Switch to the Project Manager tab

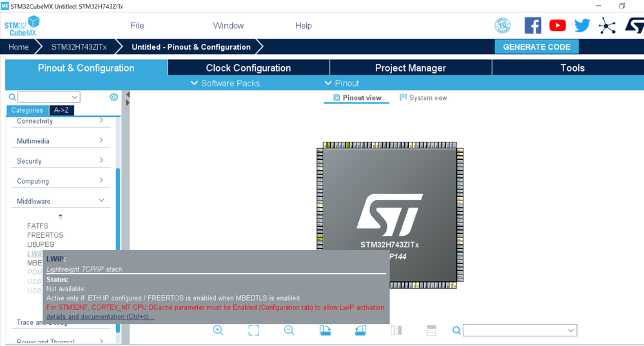(x=410, y=68)
